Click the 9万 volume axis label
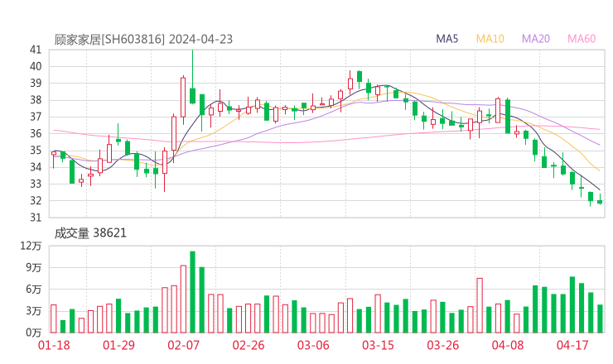613x364 pixels. point(34,267)
